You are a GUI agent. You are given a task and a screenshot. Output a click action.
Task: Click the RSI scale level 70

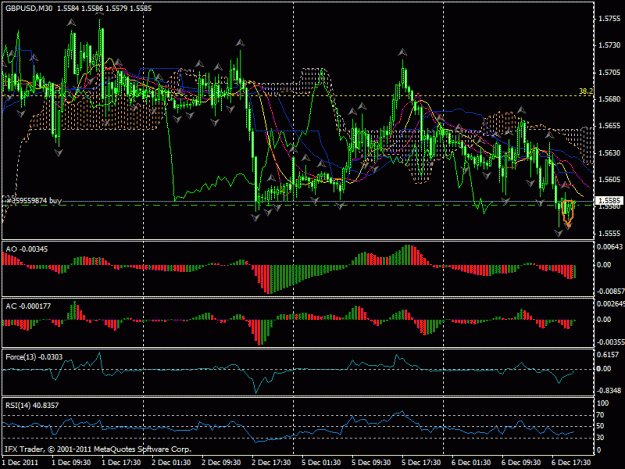600,415
